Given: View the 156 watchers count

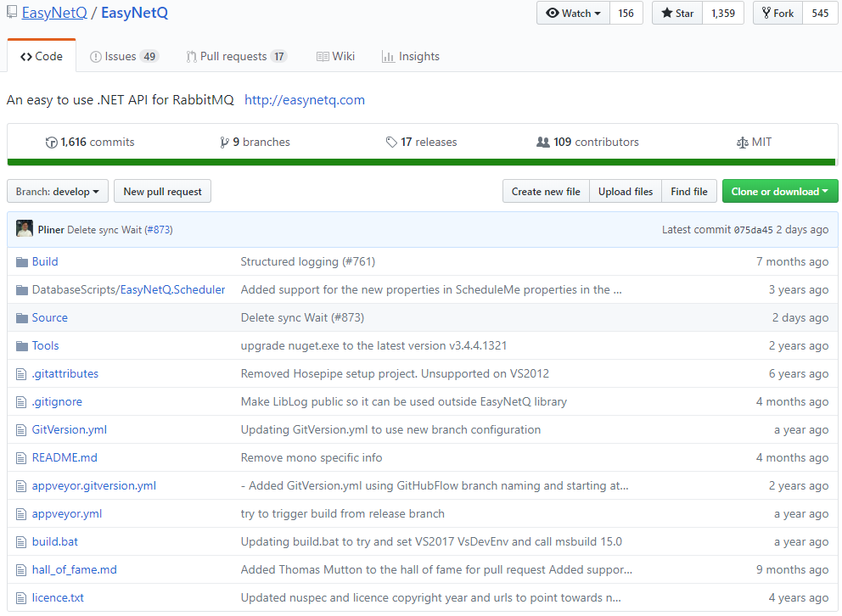Looking at the screenshot, I should (626, 13).
